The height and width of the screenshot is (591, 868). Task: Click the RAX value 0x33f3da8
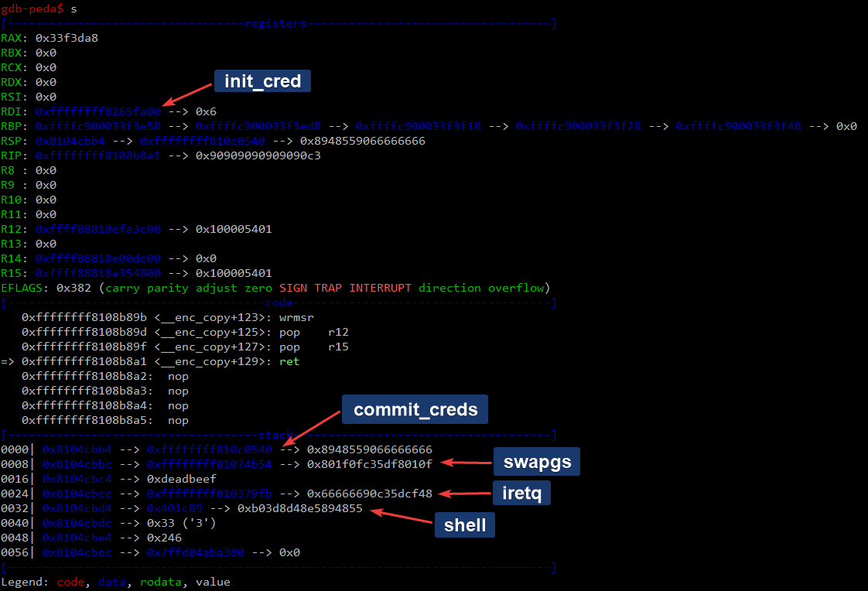click(67, 38)
